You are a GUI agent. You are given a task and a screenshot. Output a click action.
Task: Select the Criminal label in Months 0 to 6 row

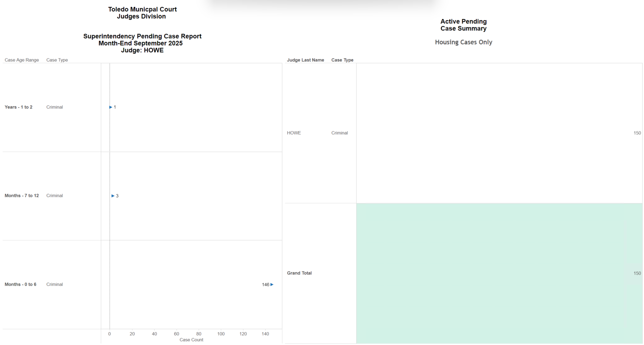pyautogui.click(x=54, y=284)
